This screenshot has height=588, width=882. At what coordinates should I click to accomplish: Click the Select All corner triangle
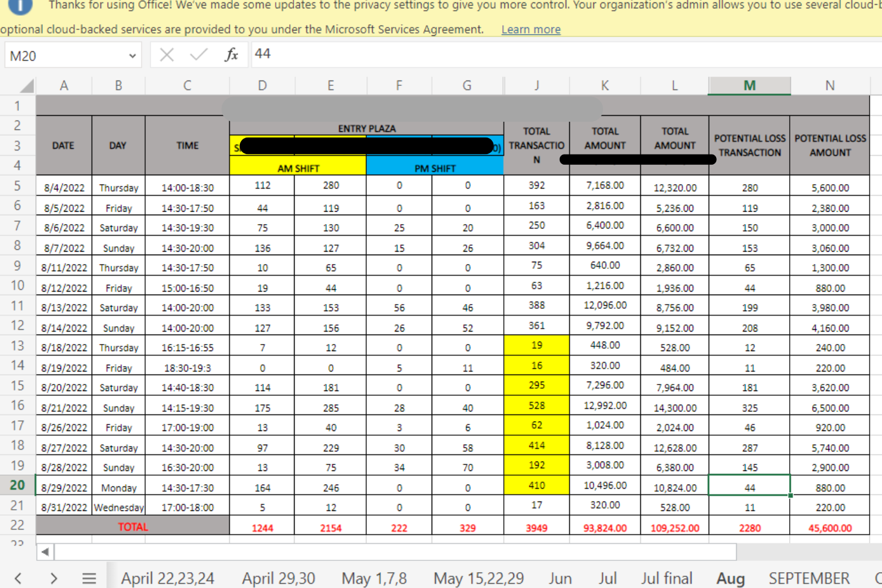[26, 86]
